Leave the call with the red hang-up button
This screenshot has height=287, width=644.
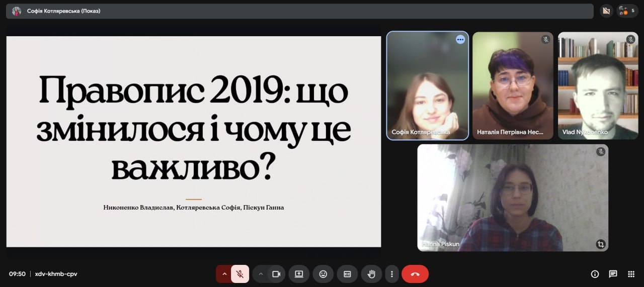click(x=415, y=274)
